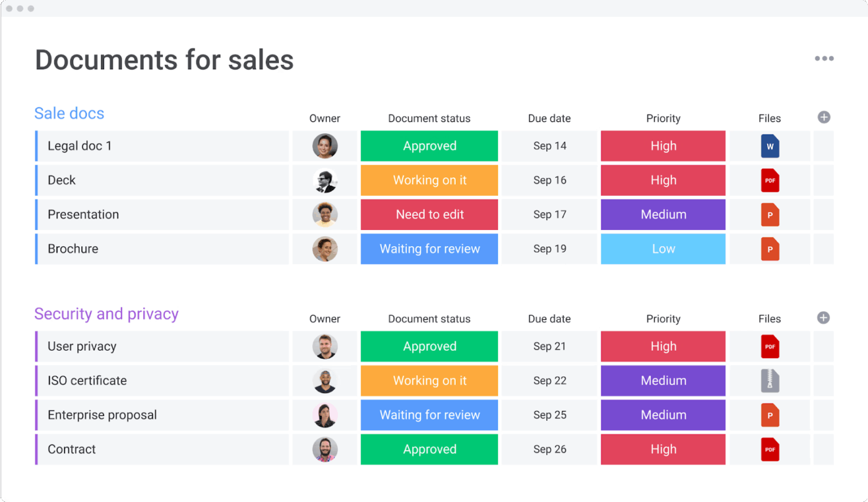Open the status picker on Deck's Working on it
The width and height of the screenshot is (868, 502).
coord(429,180)
